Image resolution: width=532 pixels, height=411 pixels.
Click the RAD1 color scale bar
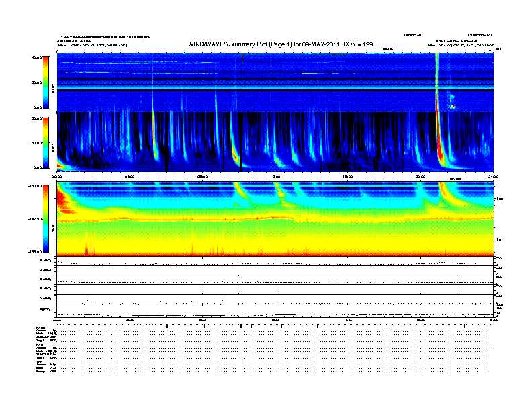(46, 142)
